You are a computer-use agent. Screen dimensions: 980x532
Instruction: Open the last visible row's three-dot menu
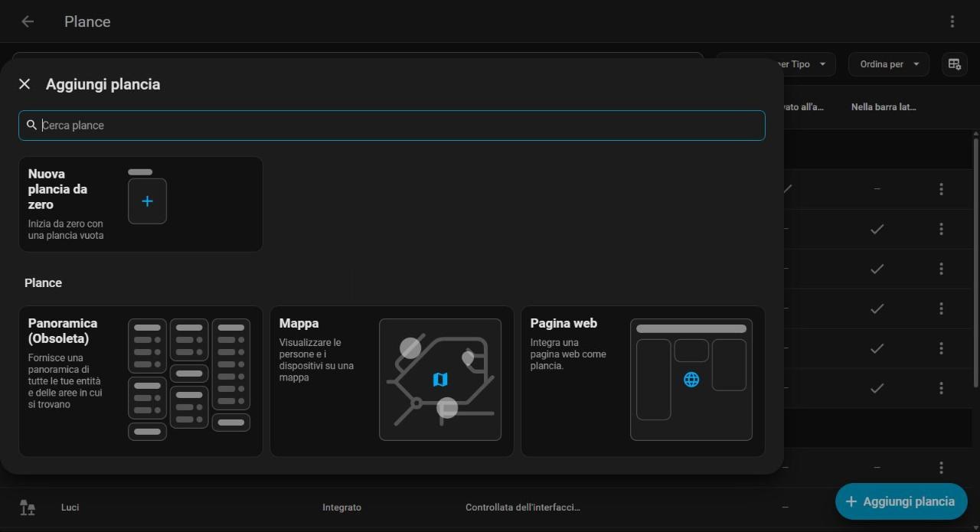point(941,468)
